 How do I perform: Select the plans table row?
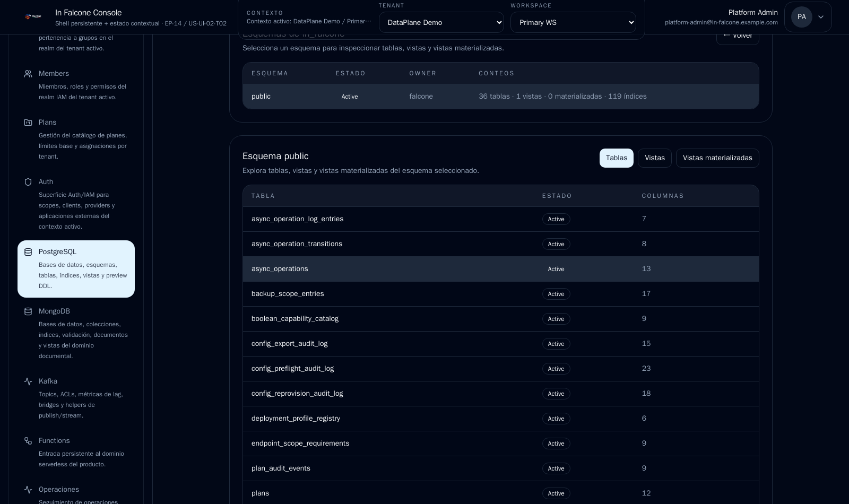[x=501, y=493]
